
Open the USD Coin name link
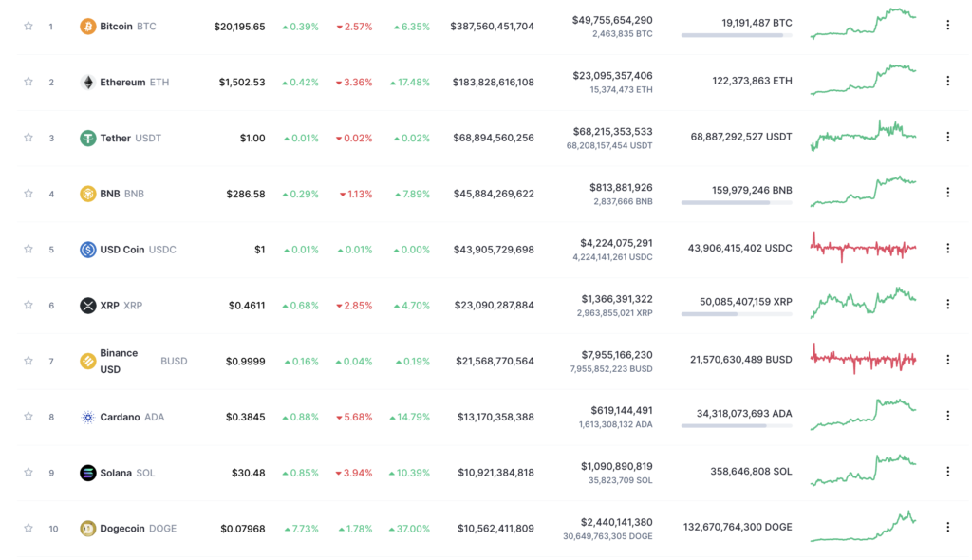[x=122, y=250]
